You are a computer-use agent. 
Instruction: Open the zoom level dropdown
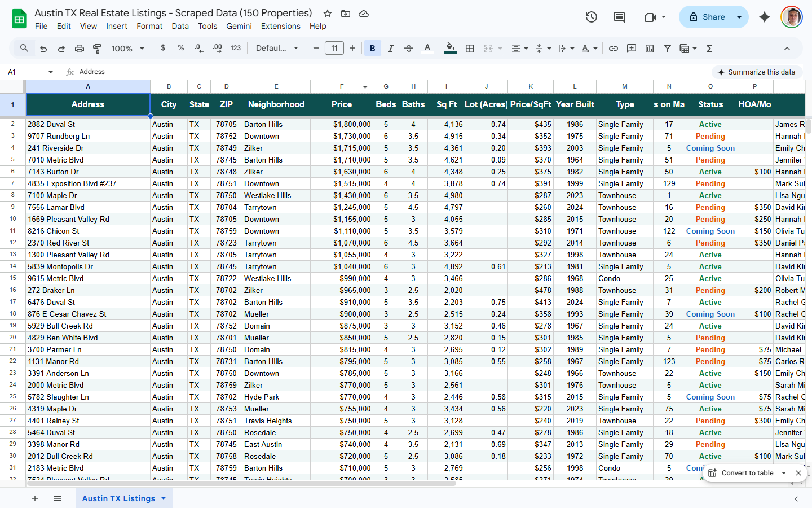(127, 48)
